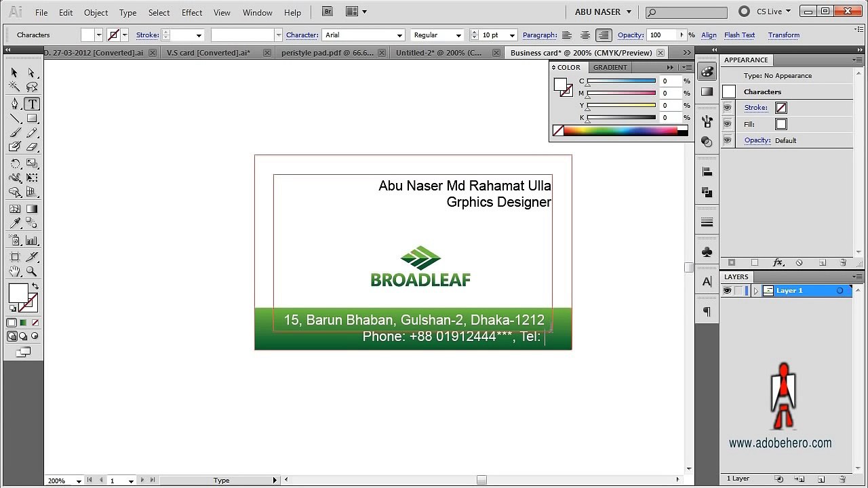
Task: Set paragraph alignment to right
Action: tap(604, 35)
